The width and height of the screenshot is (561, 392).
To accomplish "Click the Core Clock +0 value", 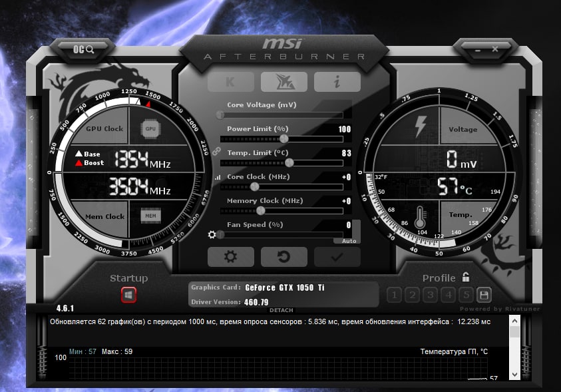I will (346, 177).
